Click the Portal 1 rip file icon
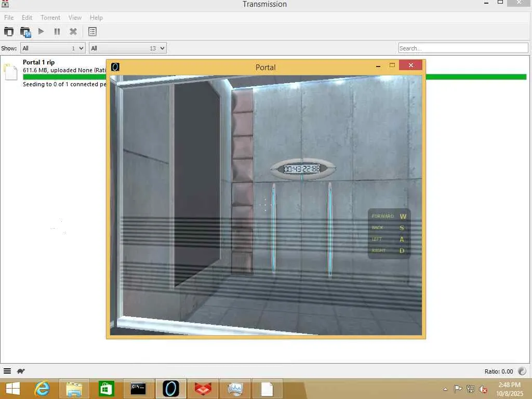Screen dimensions: 532x399 pos(10,72)
